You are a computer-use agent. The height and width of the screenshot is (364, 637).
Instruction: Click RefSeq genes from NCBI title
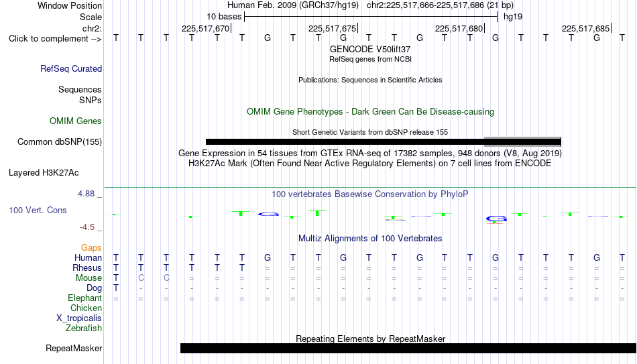[370, 59]
